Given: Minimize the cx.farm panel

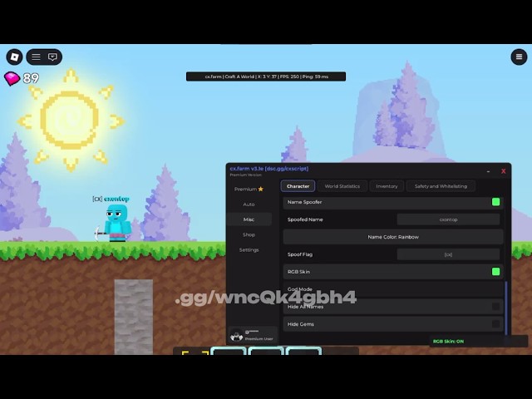Looking at the screenshot, I should point(488,172).
